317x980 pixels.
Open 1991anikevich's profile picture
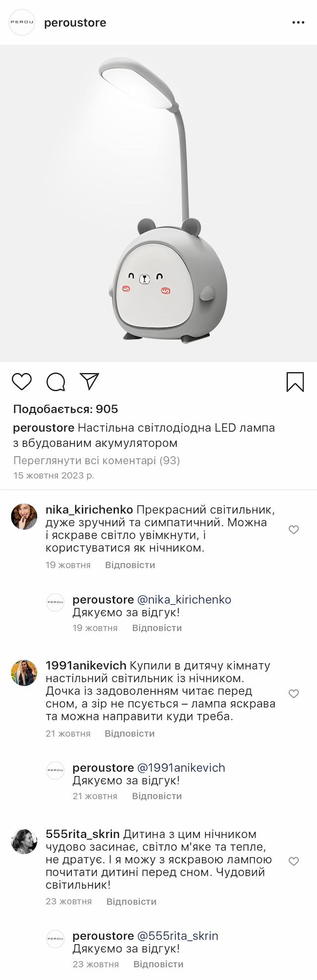[24, 673]
